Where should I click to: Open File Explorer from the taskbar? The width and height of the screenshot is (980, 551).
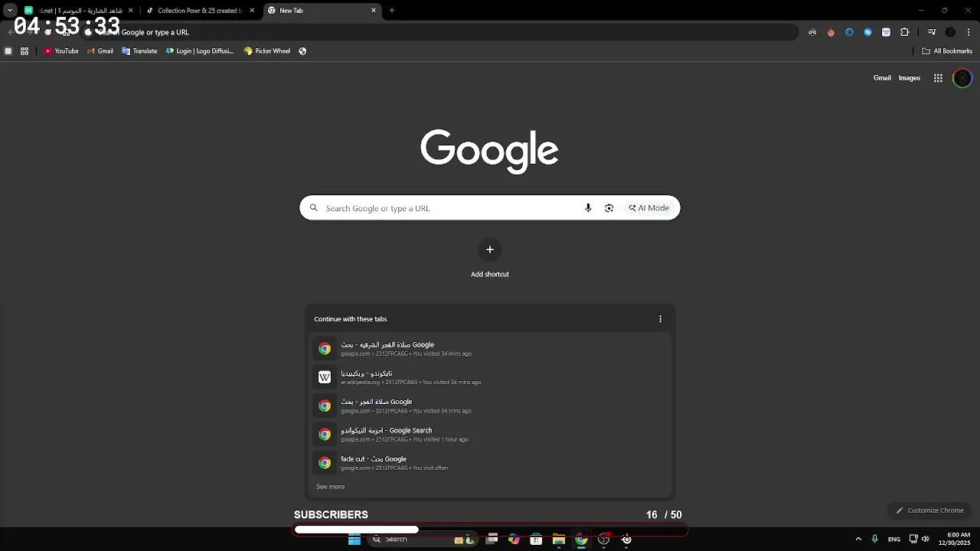pyautogui.click(x=559, y=540)
